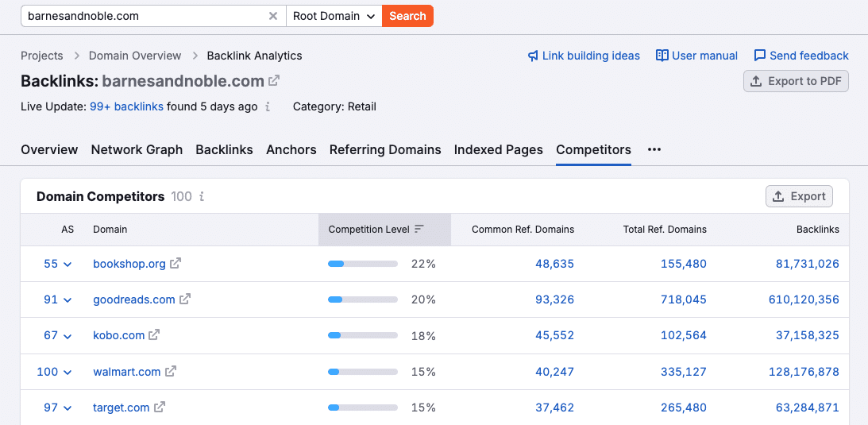Switch to the Referring Domains tab
The width and height of the screenshot is (868, 425).
(x=385, y=149)
